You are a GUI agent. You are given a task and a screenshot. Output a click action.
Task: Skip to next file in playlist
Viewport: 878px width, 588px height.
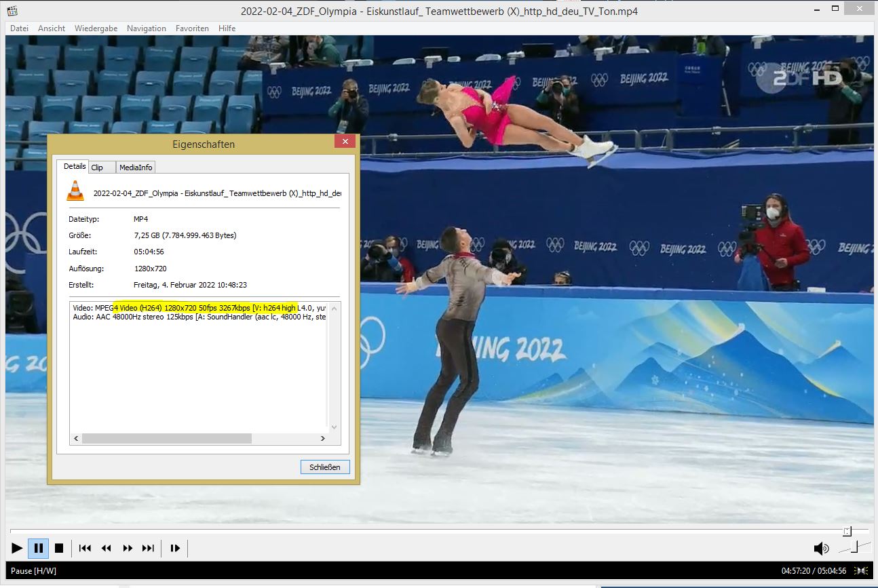(x=148, y=548)
